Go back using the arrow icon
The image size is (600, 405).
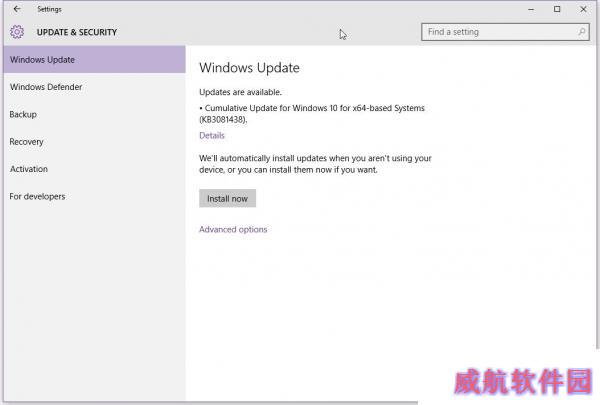17,9
